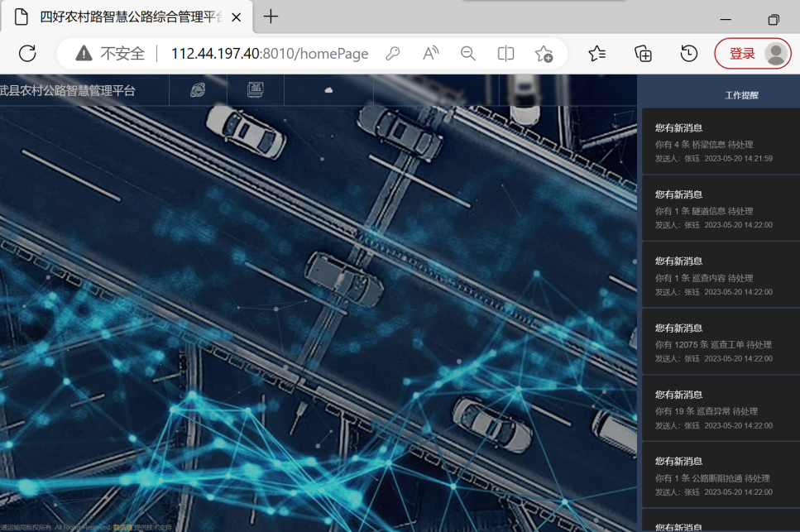Open the 1 条 公路断阻抢通 待处理 message

[x=721, y=476]
